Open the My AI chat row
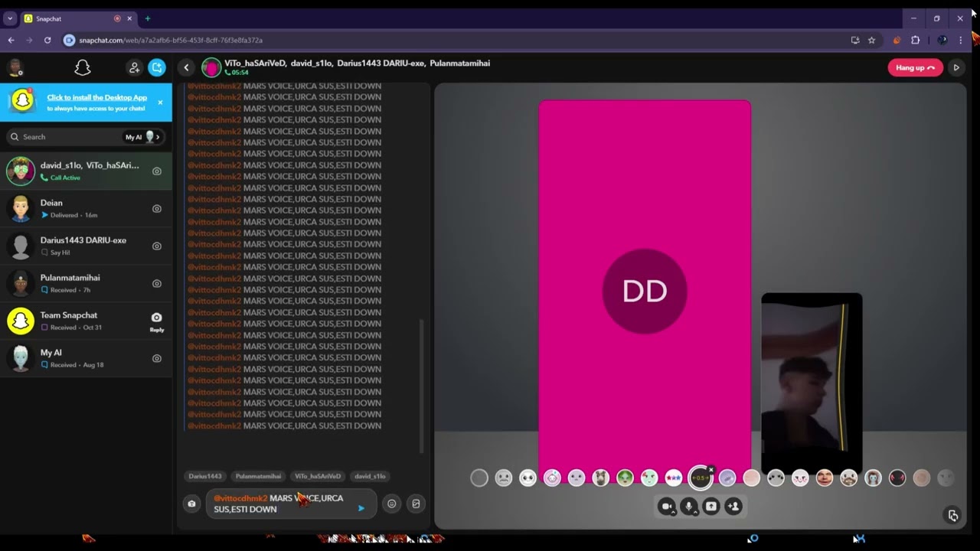This screenshot has width=980, height=551. [86, 358]
